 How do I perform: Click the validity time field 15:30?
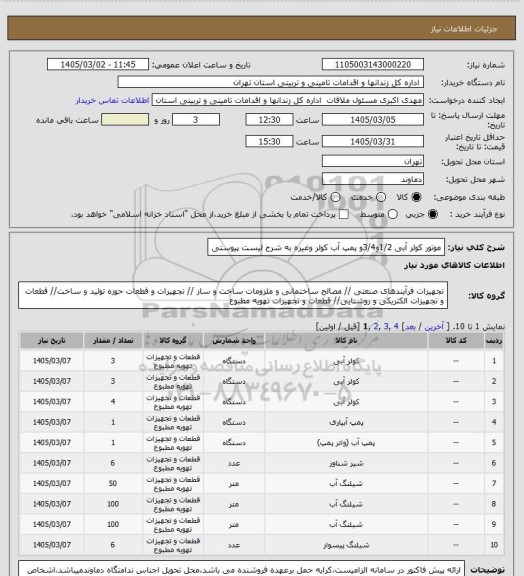pyautogui.click(x=269, y=141)
